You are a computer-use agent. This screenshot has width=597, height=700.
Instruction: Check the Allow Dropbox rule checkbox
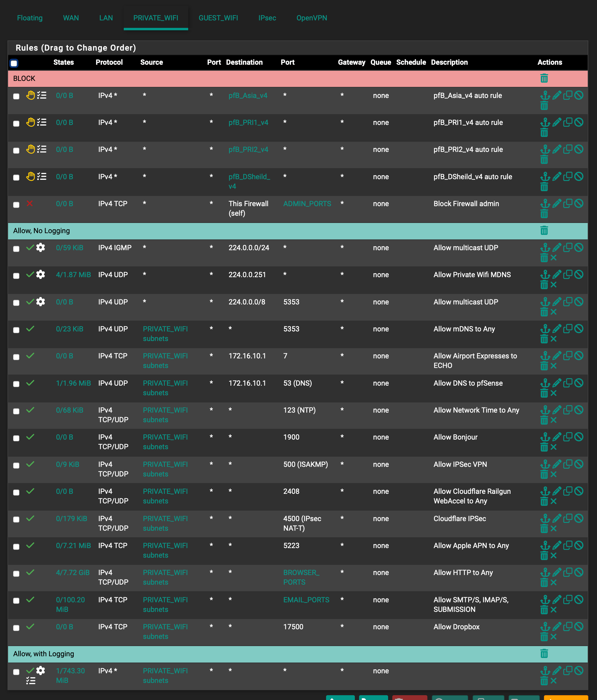[x=16, y=628]
